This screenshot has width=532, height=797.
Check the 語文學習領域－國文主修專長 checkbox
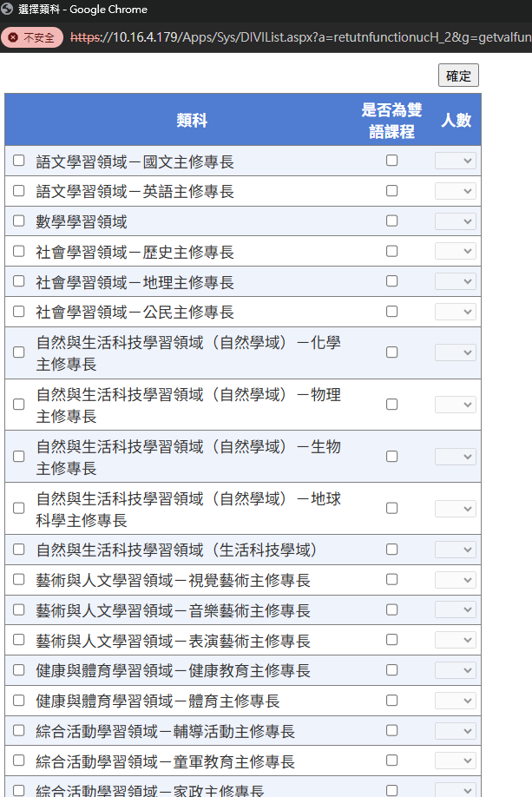pos(19,161)
